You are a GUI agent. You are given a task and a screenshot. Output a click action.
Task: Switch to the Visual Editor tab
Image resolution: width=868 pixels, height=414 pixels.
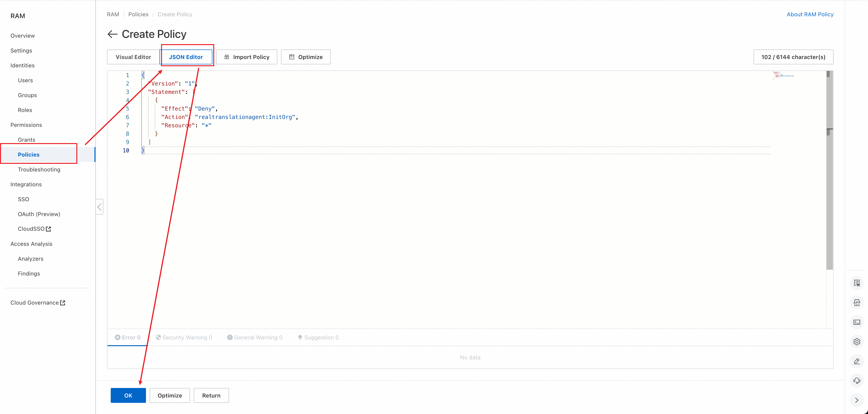[x=133, y=57]
